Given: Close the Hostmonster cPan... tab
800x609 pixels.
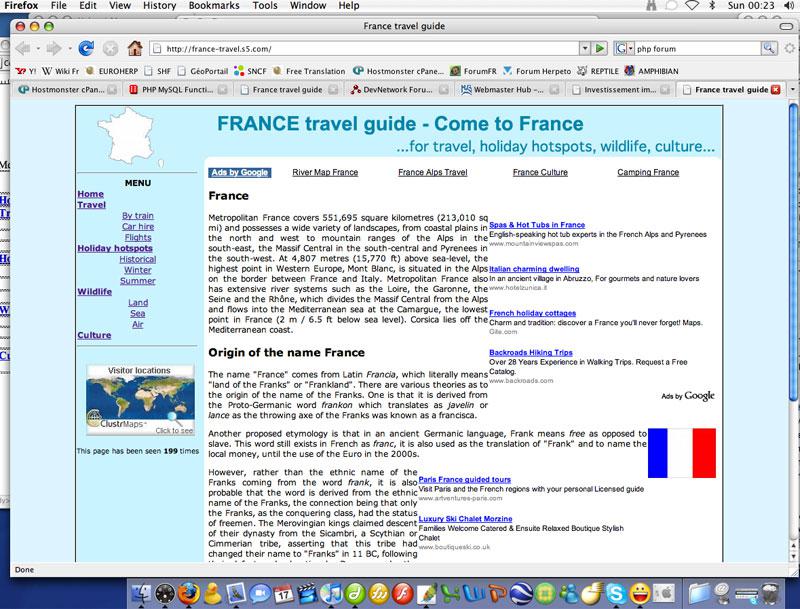Looking at the screenshot, I should click(111, 90).
